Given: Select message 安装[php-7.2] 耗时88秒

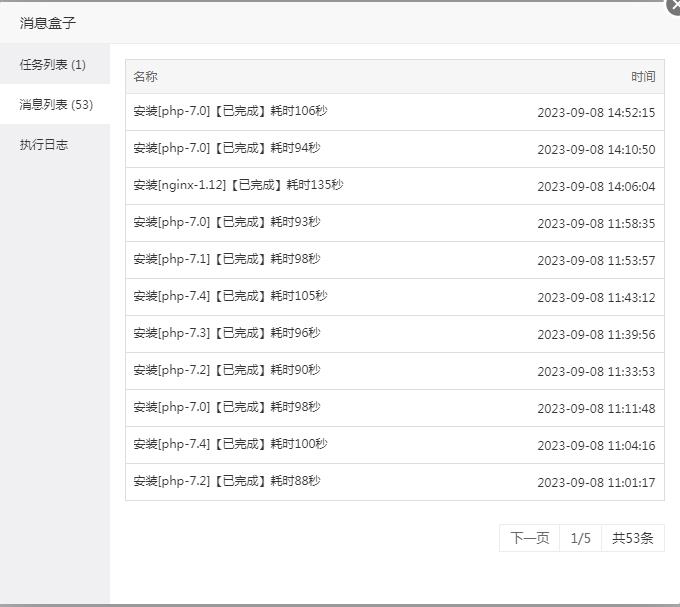Looking at the screenshot, I should tap(227, 481).
